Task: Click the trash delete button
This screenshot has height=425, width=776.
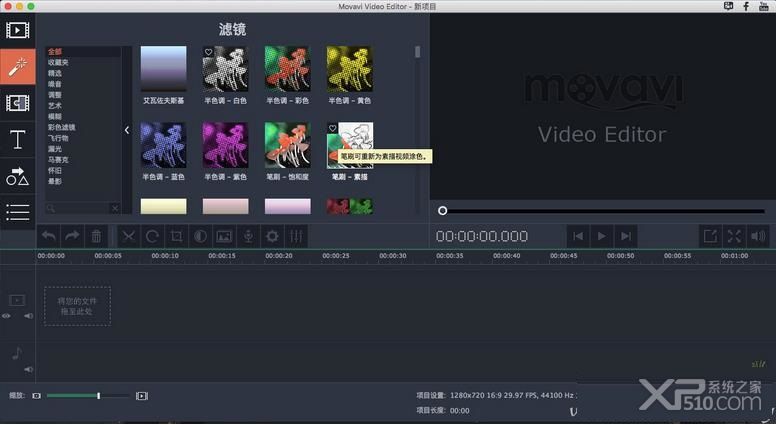Action: pyautogui.click(x=96, y=236)
